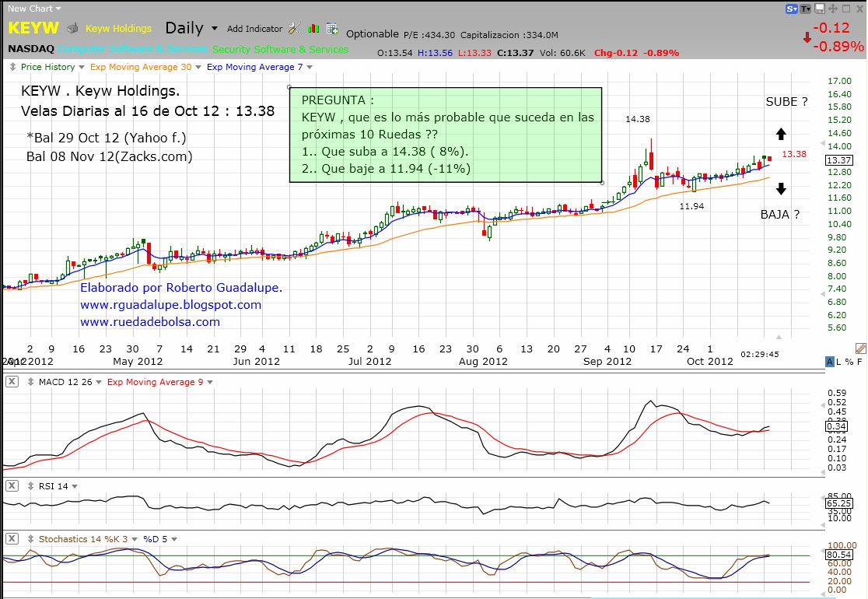Open the Daily timeframe dropdown
Image resolution: width=868 pixels, height=599 pixels.
click(214, 28)
